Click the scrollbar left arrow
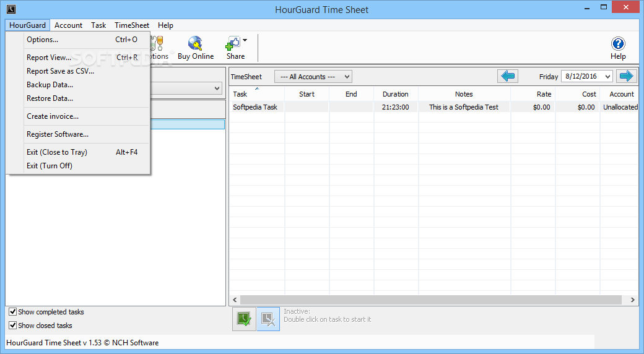The height and width of the screenshot is (354, 644). 235,300
